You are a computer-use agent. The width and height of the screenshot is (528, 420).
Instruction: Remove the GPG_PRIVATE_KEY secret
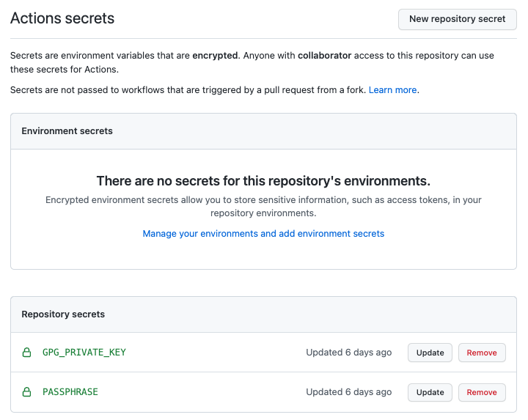pos(482,353)
